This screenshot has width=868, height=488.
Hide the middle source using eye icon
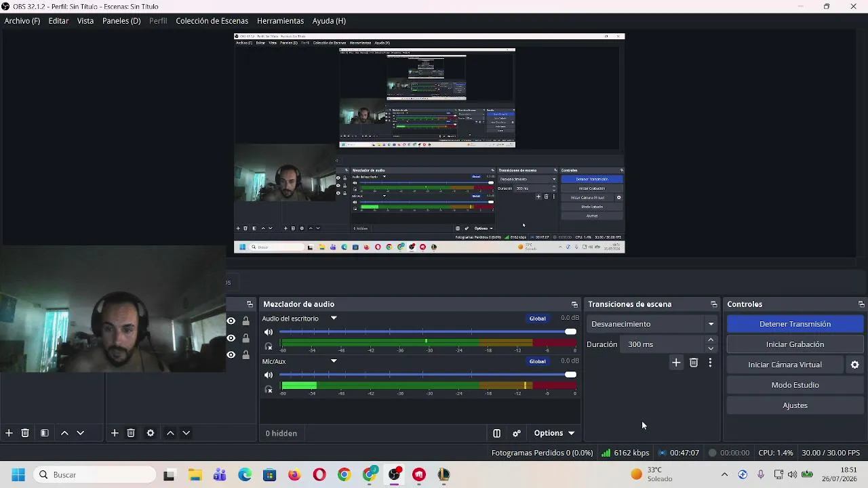coord(231,338)
